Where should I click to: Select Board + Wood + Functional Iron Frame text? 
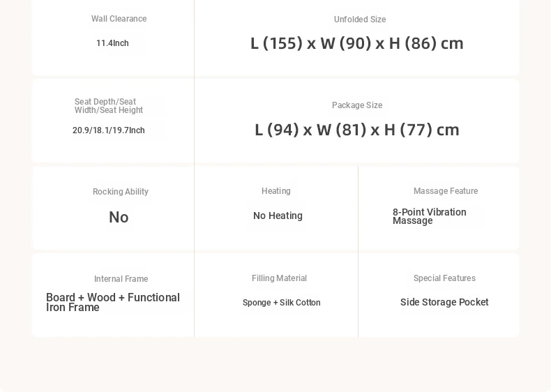113,302
